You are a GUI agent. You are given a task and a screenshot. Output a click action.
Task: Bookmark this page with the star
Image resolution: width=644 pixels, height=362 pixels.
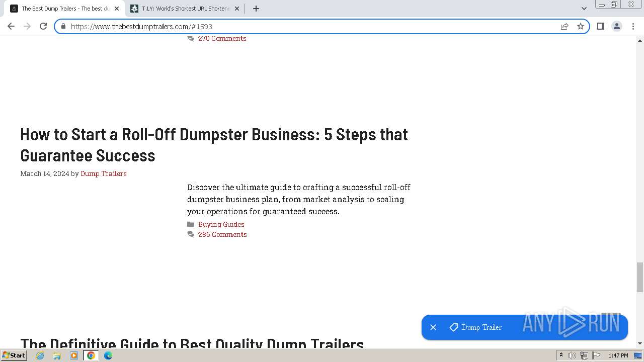(581, 26)
